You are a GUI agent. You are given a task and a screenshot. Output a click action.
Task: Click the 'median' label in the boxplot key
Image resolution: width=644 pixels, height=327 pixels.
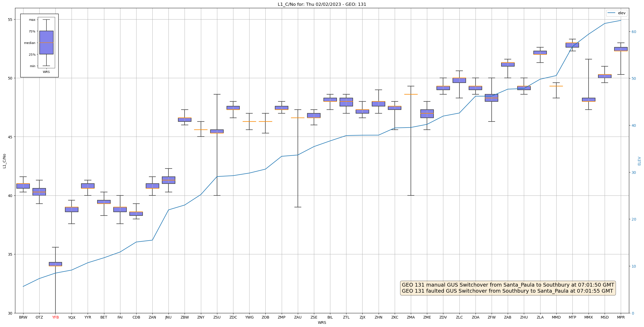pos(30,43)
